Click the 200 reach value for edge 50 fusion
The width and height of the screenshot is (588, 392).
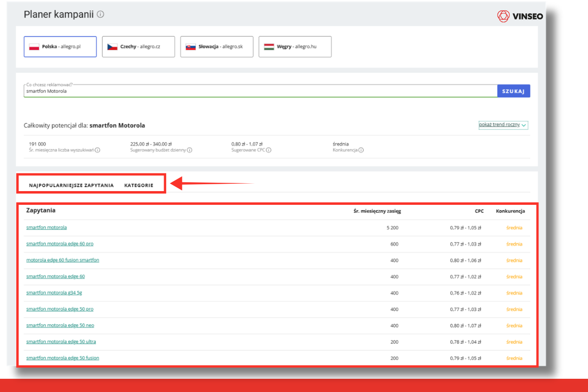click(394, 358)
